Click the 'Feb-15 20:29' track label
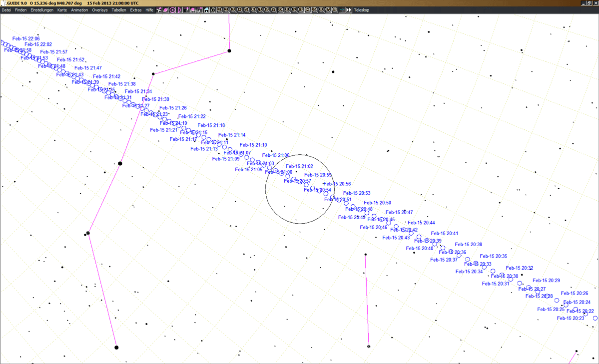Screen dimensions: 599x364 point(546,280)
